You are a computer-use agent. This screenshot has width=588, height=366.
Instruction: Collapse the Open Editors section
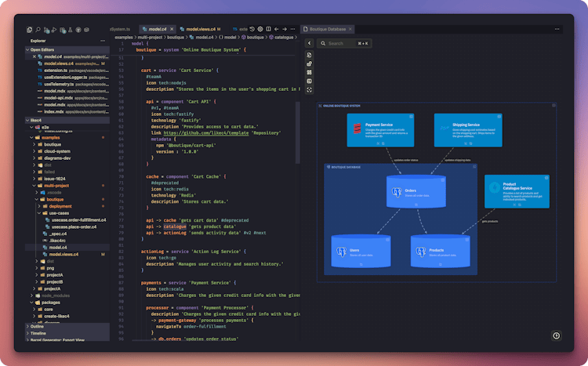click(x=47, y=49)
